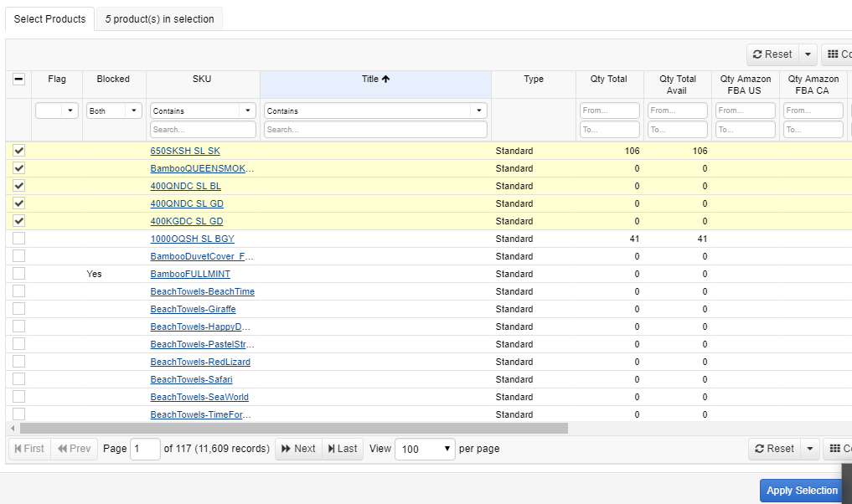Go to the First page
This screenshot has height=504, width=852.
click(30, 449)
